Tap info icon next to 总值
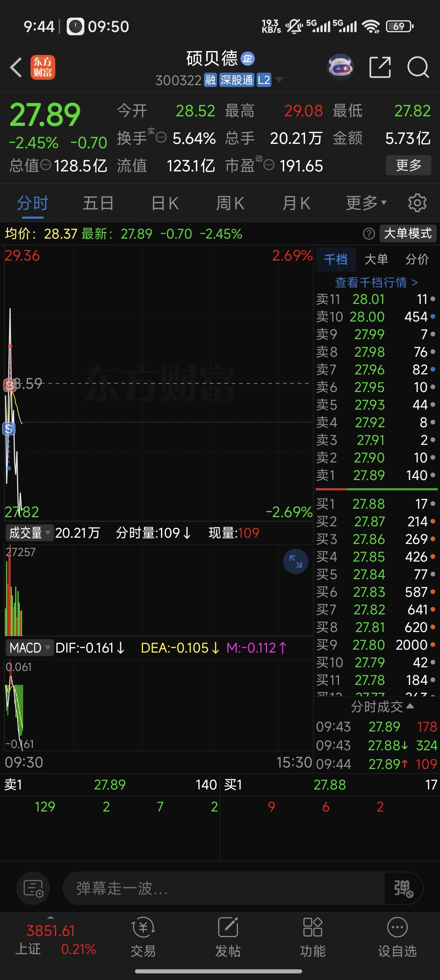This screenshot has height=980, width=440. 45,165
